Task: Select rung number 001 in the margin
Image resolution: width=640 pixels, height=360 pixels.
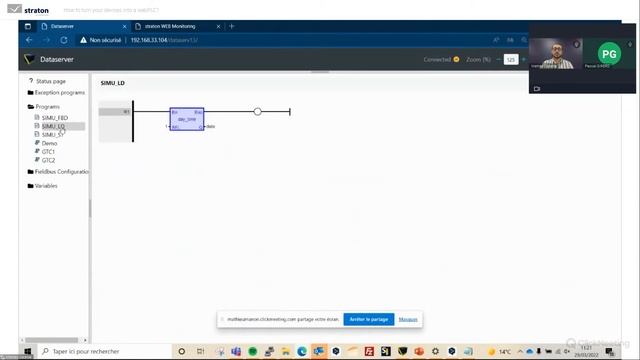Action: coord(115,111)
